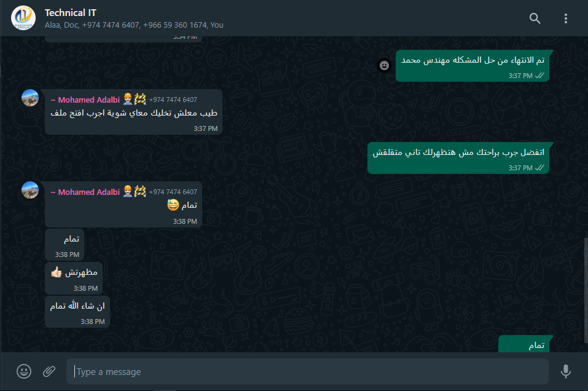Screen dimensions: 588x391
Task: Select the 'مظهرتش' message with thumbs-up
Action: [74, 278]
